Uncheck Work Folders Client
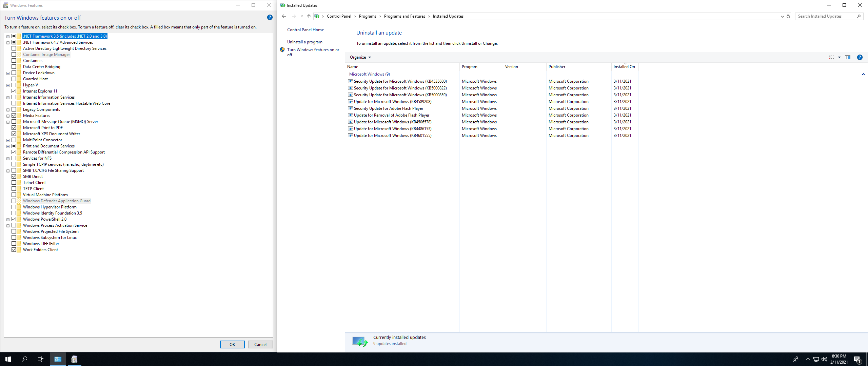 tap(14, 250)
